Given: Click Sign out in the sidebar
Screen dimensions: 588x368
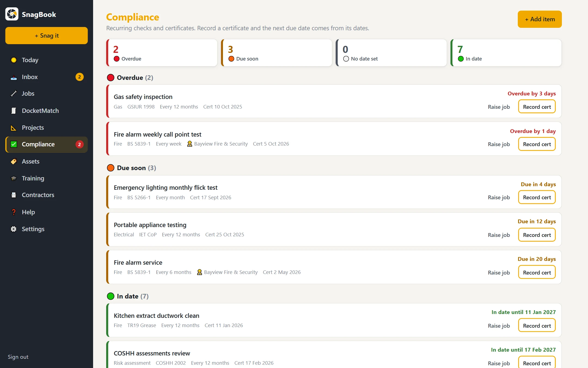Looking at the screenshot, I should [x=18, y=357].
